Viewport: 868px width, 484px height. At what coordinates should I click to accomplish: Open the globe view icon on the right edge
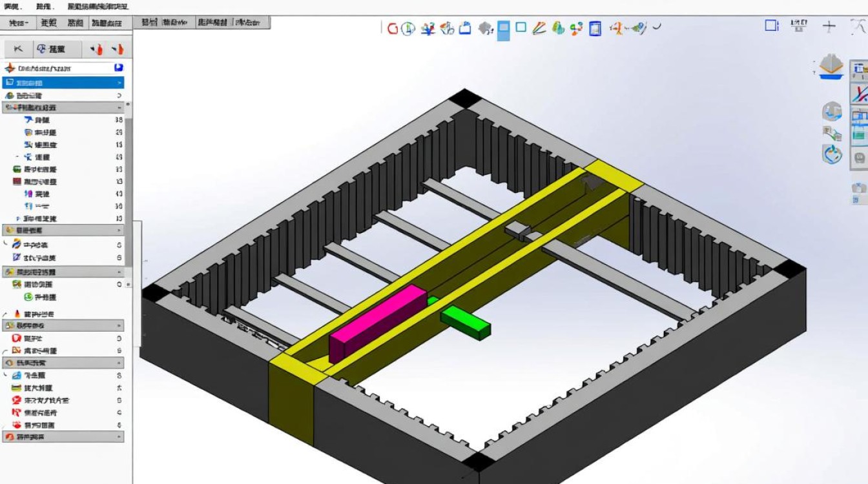pos(832,112)
